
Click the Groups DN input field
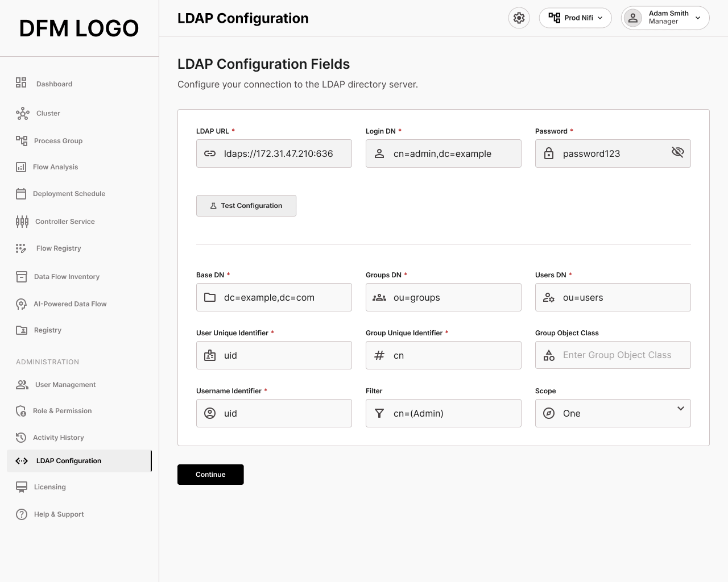(x=444, y=297)
